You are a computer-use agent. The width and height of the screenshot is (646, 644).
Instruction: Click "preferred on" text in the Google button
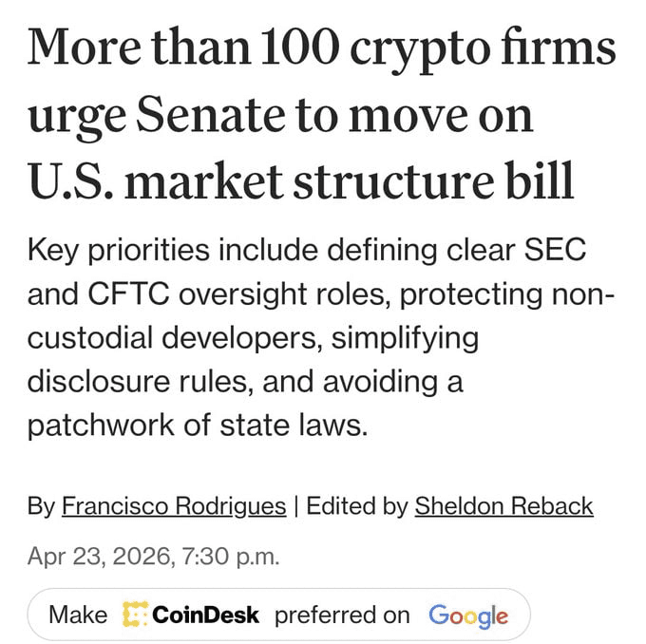[342, 615]
